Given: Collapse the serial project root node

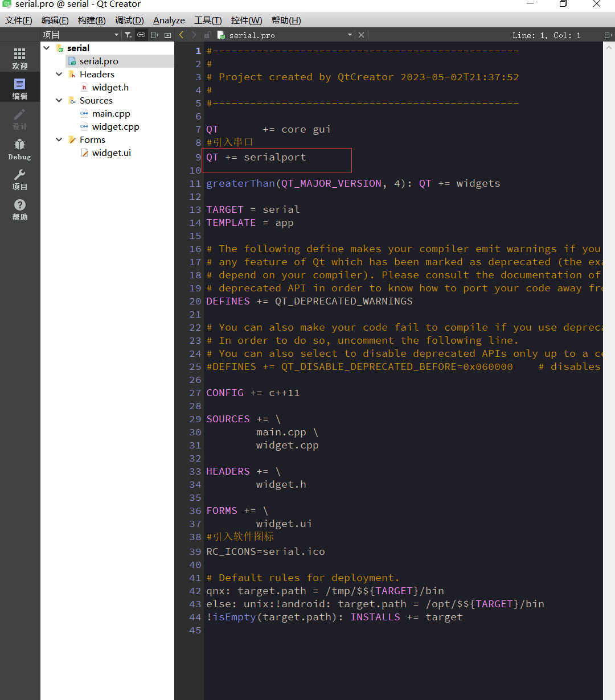Looking at the screenshot, I should 47,48.
